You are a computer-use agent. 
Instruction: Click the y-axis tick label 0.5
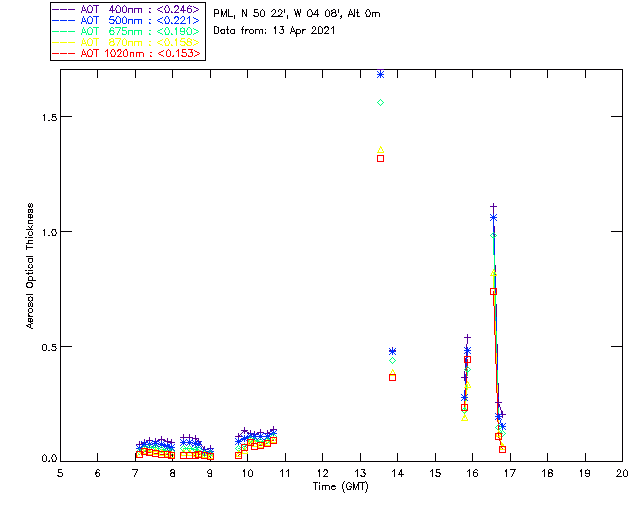49,347
